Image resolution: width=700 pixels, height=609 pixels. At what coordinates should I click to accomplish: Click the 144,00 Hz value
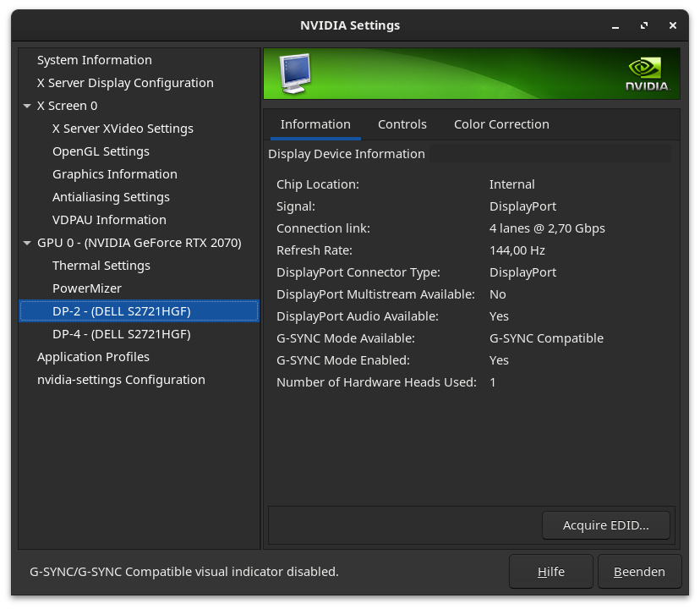pyautogui.click(x=517, y=250)
